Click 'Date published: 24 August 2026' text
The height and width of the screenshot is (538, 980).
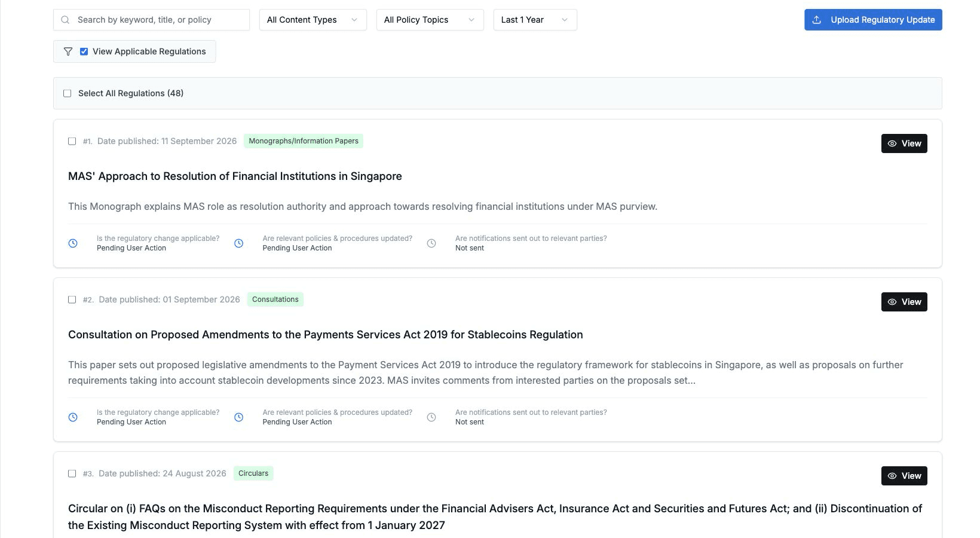(163, 473)
